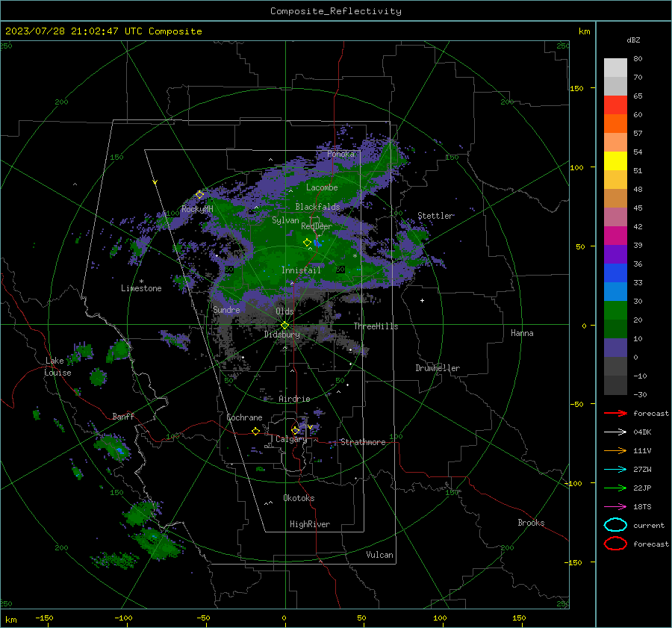This screenshot has width=672, height=628.
Task: Click the 54 dBZ yellow swatch
Action: pyautogui.click(x=615, y=161)
